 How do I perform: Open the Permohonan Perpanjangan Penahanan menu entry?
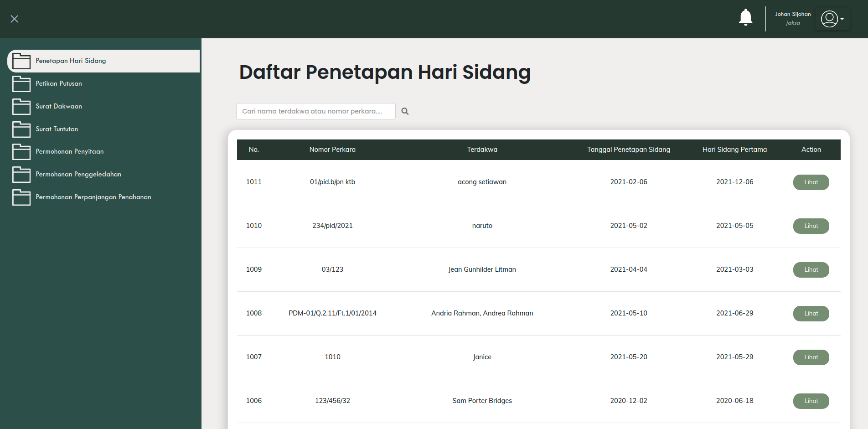point(93,197)
